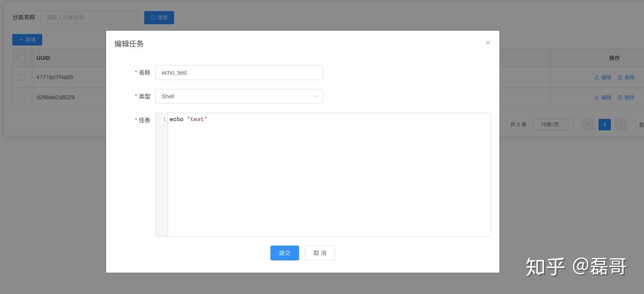Check the row 4171bc7f4a05 checkbox
The image size is (644, 294).
click(x=22, y=77)
